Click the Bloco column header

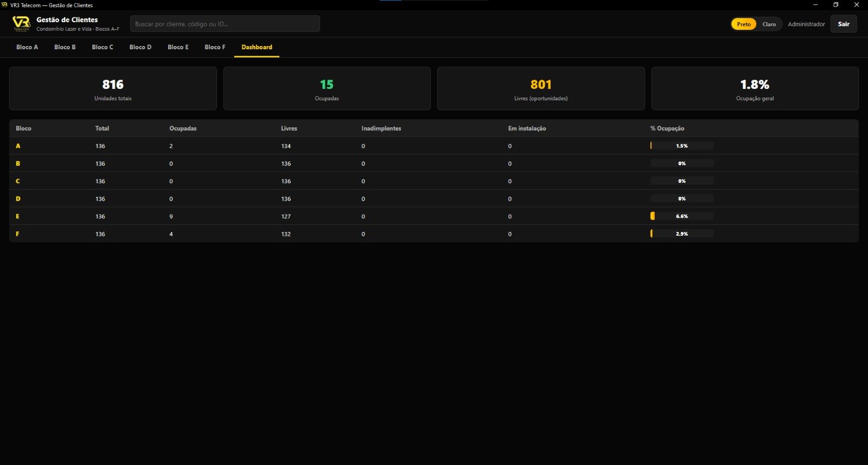(23, 128)
